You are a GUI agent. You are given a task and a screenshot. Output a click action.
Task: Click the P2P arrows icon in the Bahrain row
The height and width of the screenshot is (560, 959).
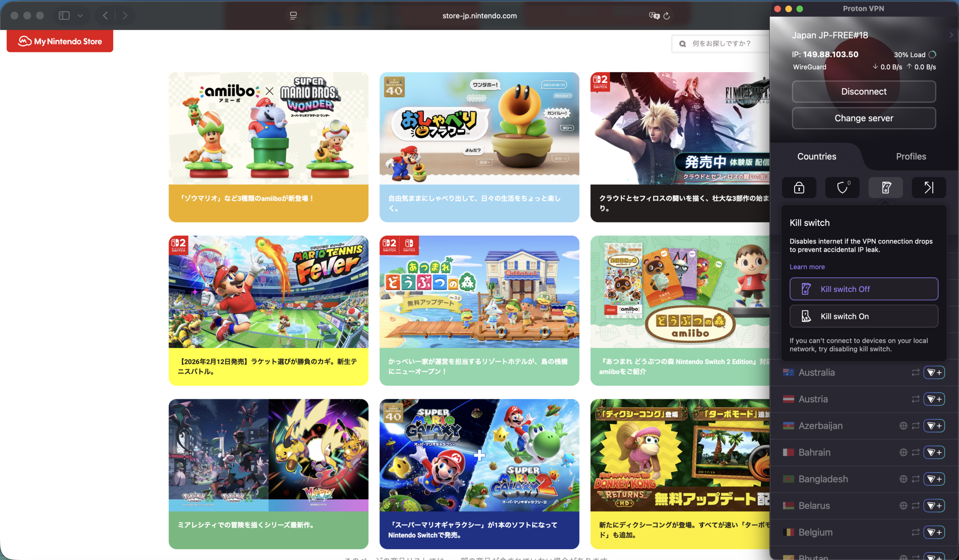(x=915, y=452)
